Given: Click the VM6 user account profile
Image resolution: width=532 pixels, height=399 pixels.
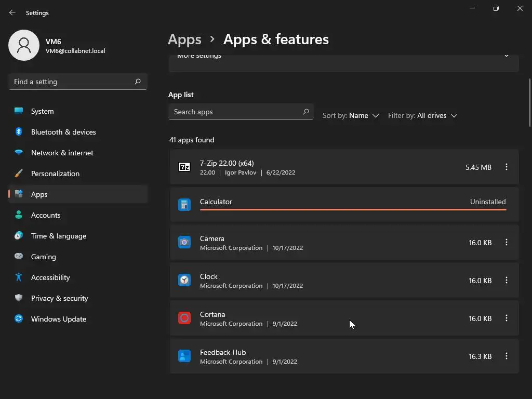Looking at the screenshot, I should tap(57, 46).
